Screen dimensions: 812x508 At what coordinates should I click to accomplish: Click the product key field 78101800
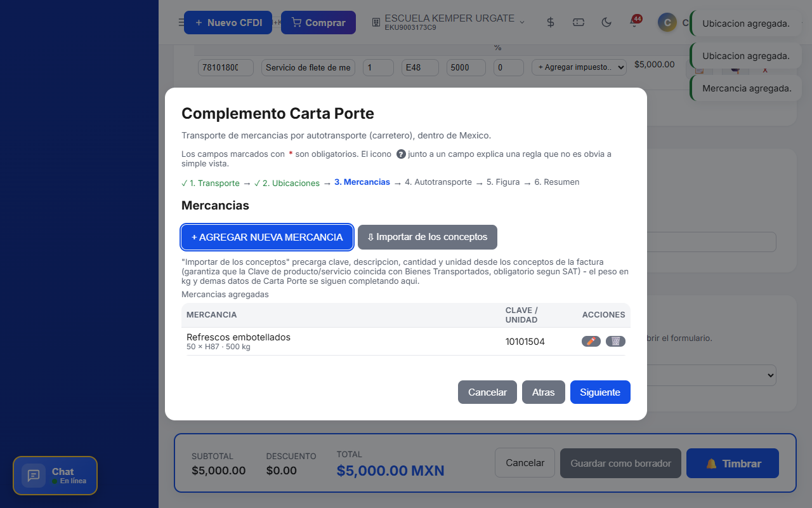(x=226, y=67)
